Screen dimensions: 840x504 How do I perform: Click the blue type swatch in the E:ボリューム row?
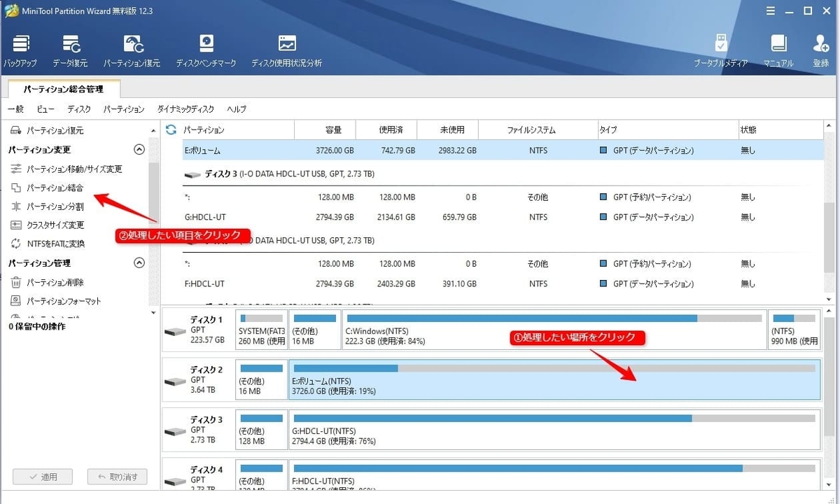(603, 150)
